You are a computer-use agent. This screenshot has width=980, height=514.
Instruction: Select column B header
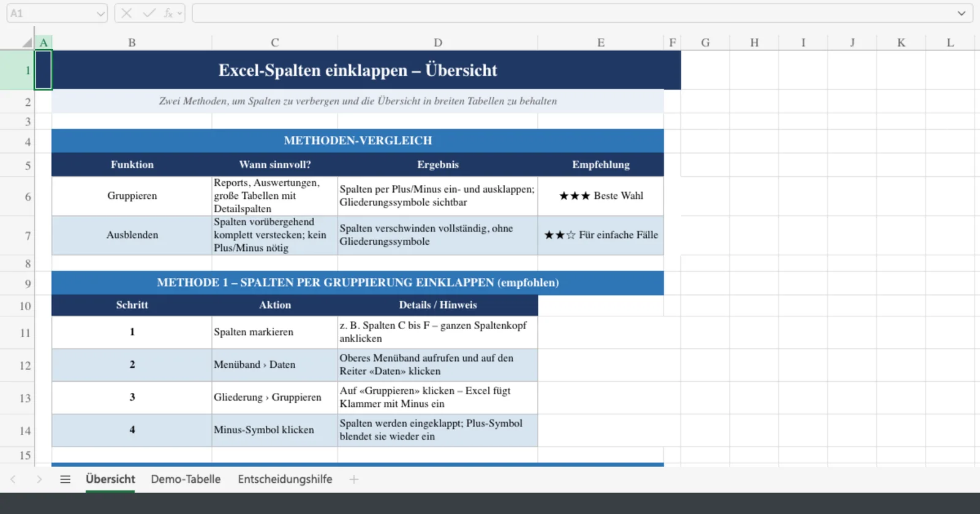[132, 42]
